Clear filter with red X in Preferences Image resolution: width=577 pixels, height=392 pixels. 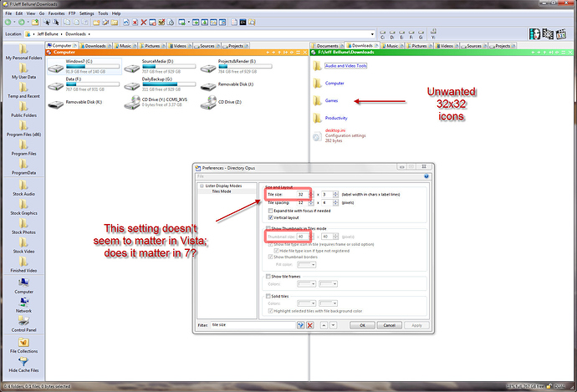pos(310,325)
